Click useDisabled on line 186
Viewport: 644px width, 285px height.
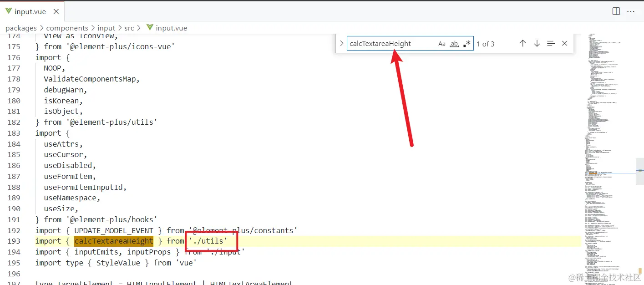[68, 165]
